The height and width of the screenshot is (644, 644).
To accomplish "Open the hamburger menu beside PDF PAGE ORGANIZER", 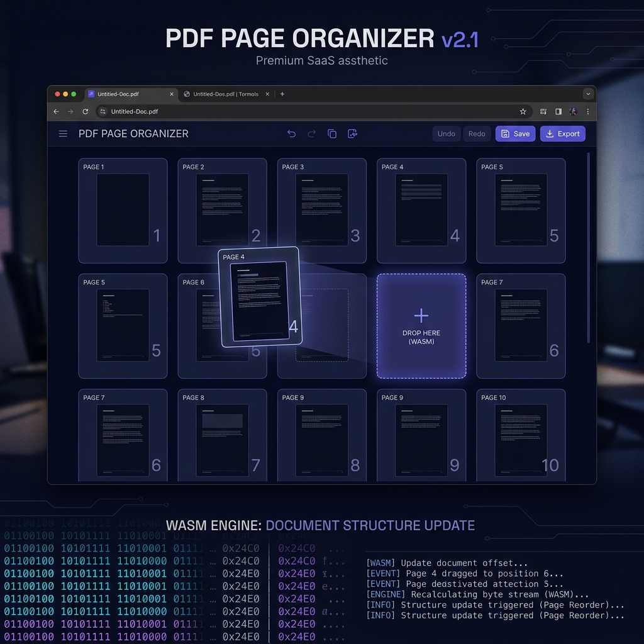I will tap(63, 134).
